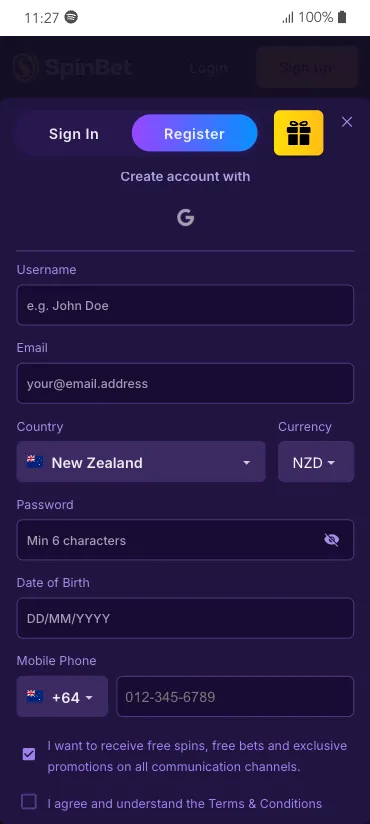
Task: Check the Terms & Conditions agreement box
Action: click(29, 801)
